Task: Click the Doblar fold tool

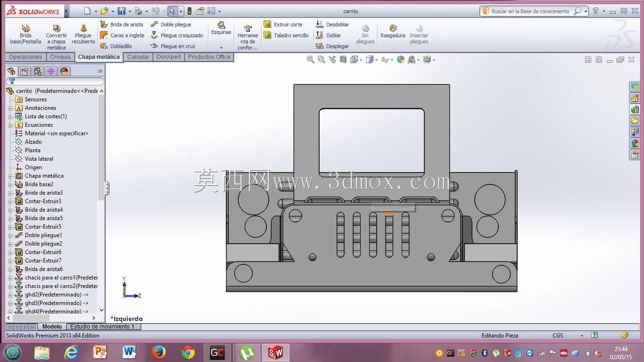Action: pyautogui.click(x=329, y=35)
